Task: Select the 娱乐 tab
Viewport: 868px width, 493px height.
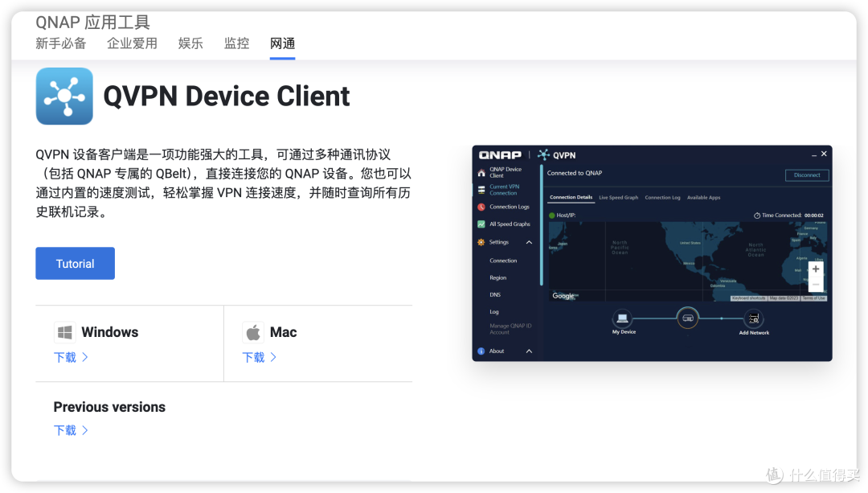Action: [190, 43]
